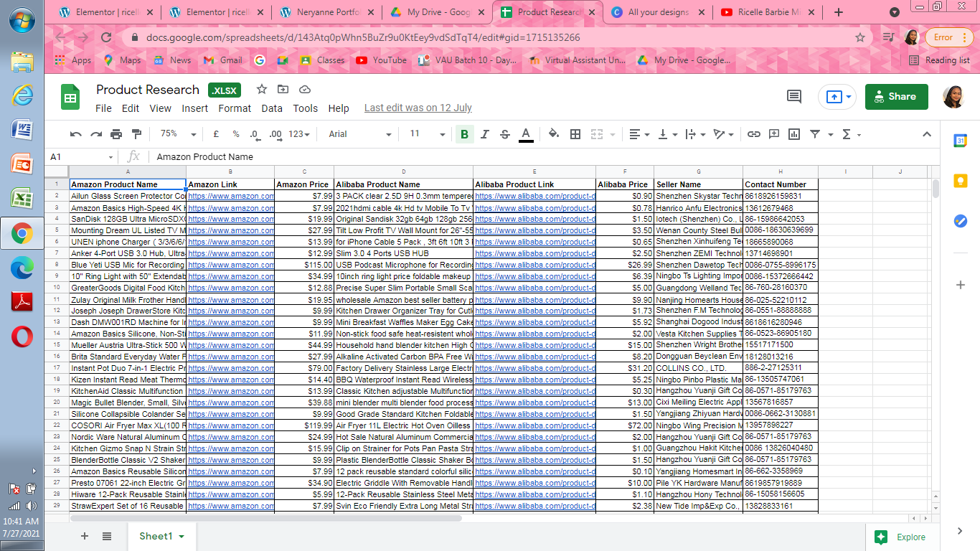
Task: Click the Explore button
Action: [x=901, y=537]
